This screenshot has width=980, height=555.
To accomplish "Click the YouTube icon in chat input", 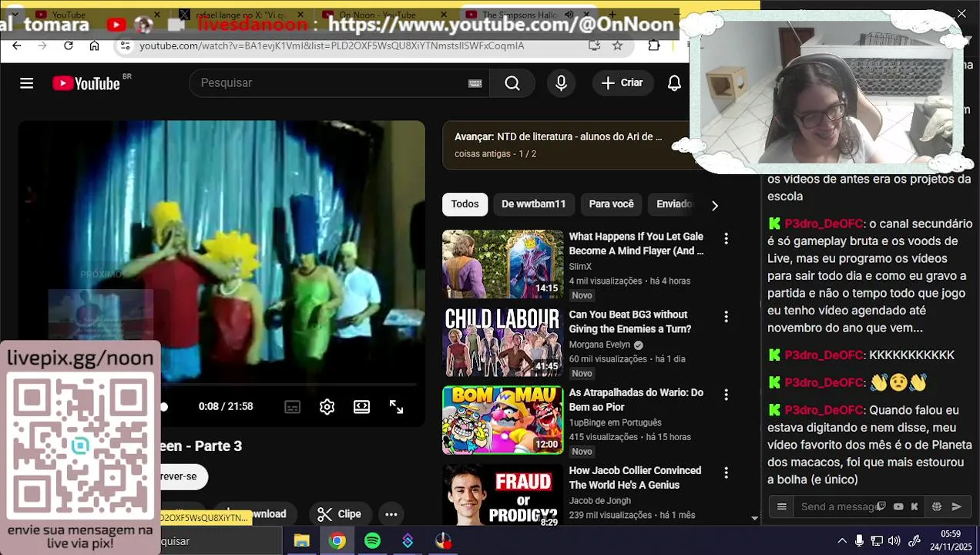I will coord(898,506).
